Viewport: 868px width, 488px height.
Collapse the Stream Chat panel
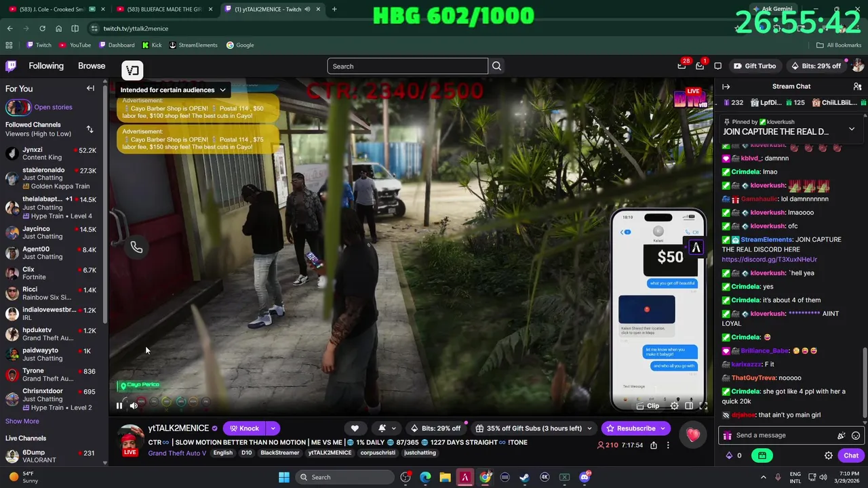coord(726,86)
